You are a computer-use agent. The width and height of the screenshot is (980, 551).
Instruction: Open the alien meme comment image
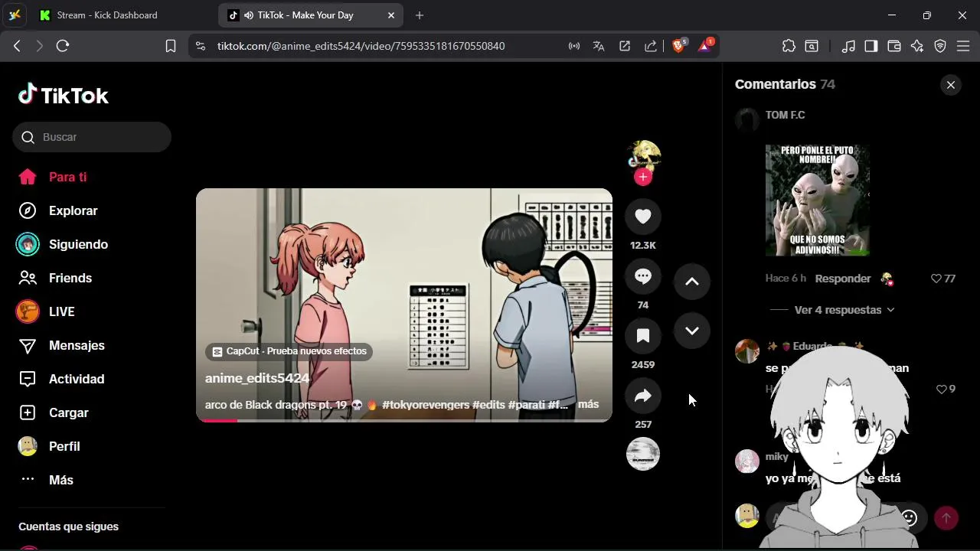pyautogui.click(x=818, y=201)
